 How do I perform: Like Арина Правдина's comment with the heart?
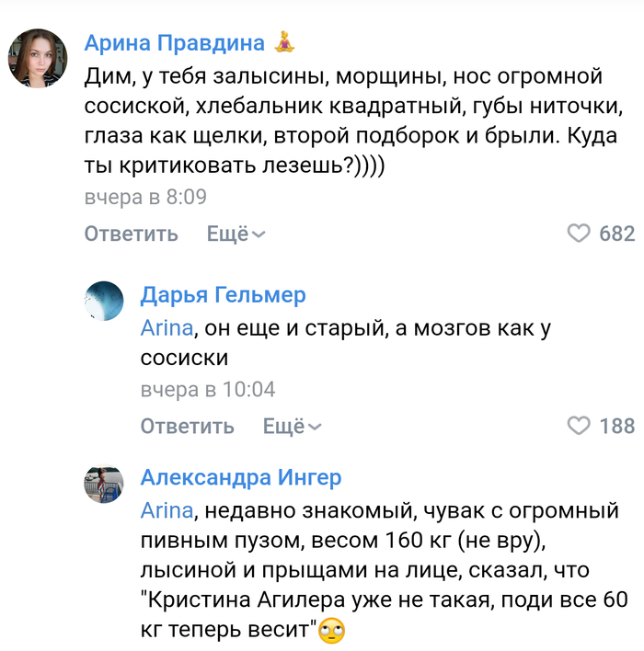(x=579, y=234)
